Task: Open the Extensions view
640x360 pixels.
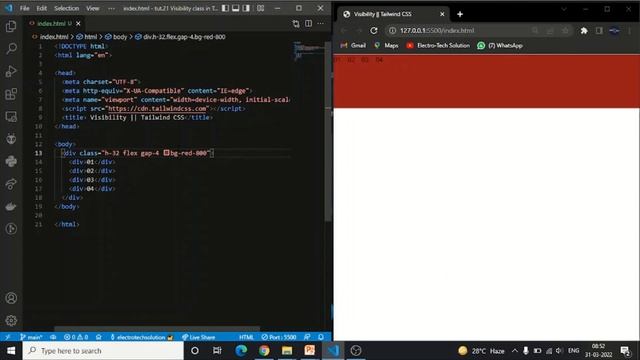Action: point(11,94)
